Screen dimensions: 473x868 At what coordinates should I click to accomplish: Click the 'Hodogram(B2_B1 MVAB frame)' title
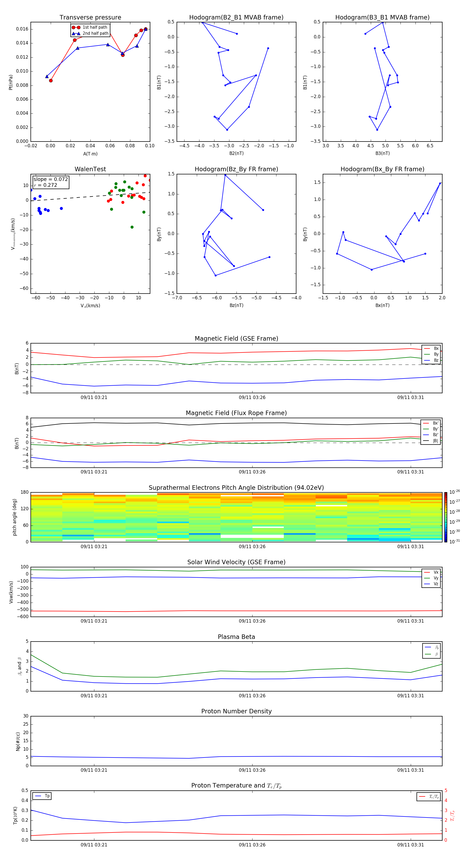236,18
